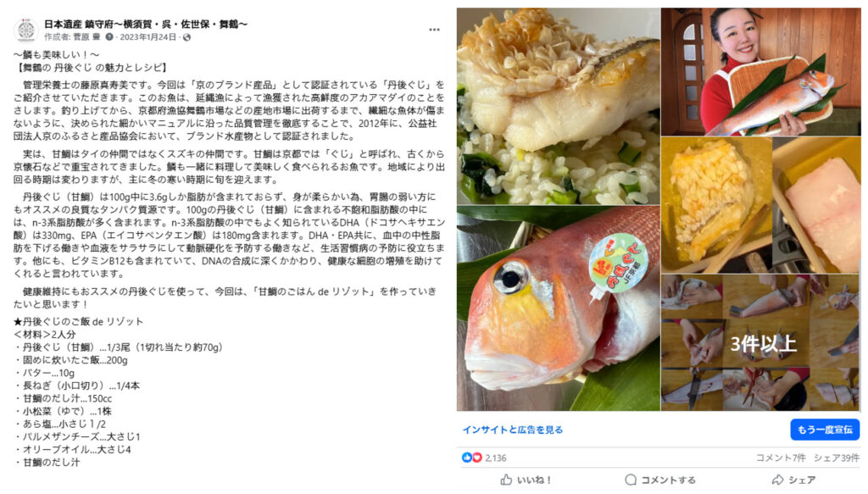Click the public globe audience icon

[x=187, y=37]
